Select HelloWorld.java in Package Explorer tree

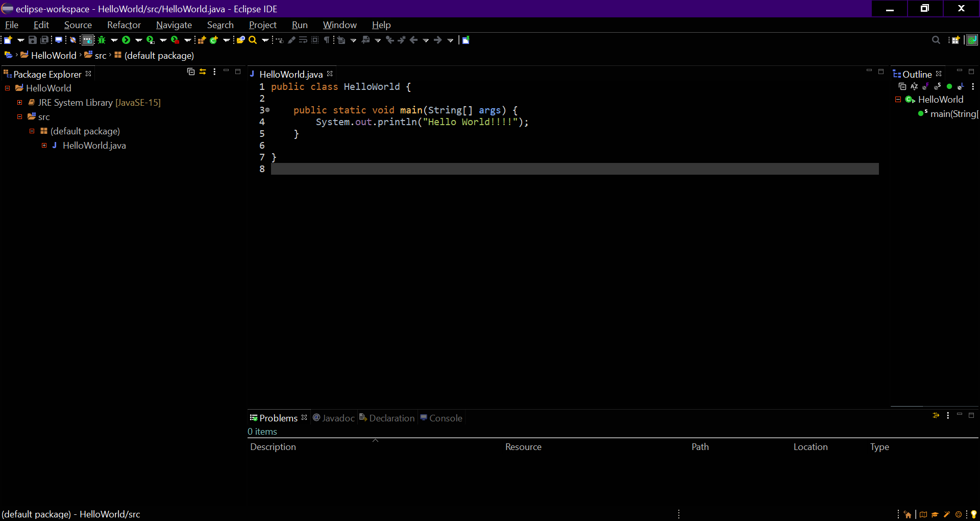(x=94, y=146)
